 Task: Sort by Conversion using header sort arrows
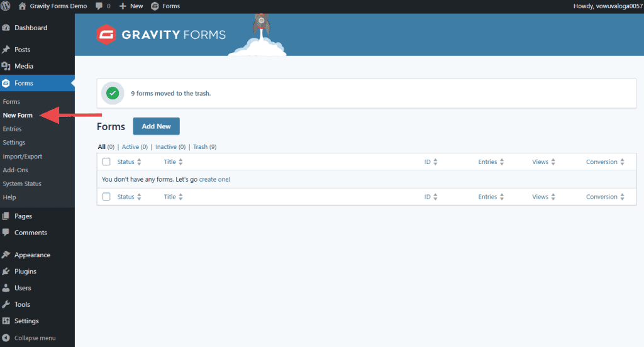click(622, 162)
